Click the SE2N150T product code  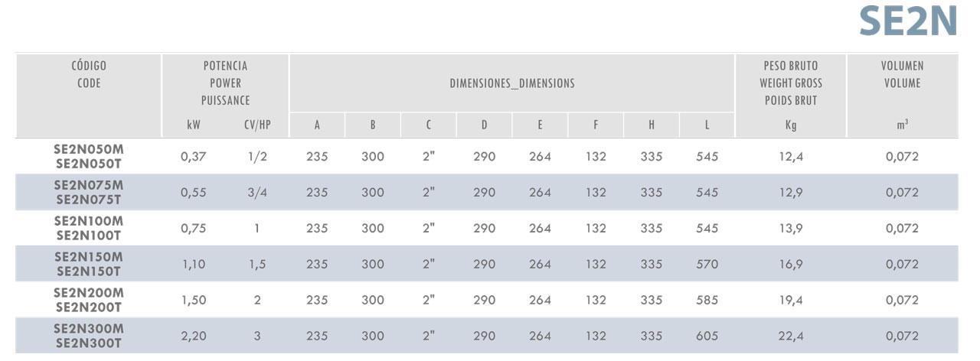[89, 270]
